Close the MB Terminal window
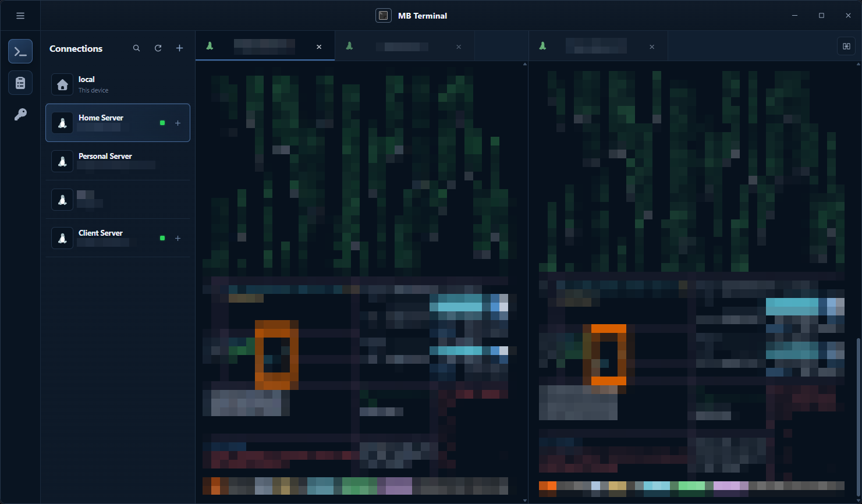The width and height of the screenshot is (862, 504). coord(848,16)
